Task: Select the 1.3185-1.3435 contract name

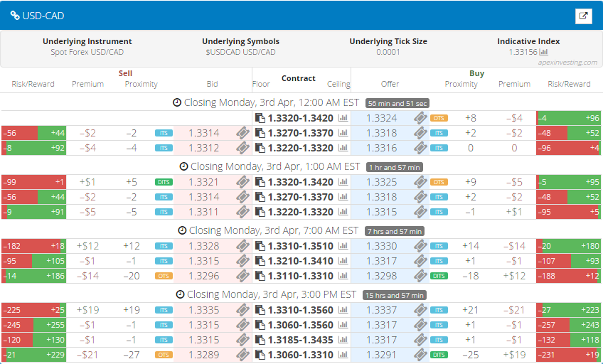Action: (301, 340)
